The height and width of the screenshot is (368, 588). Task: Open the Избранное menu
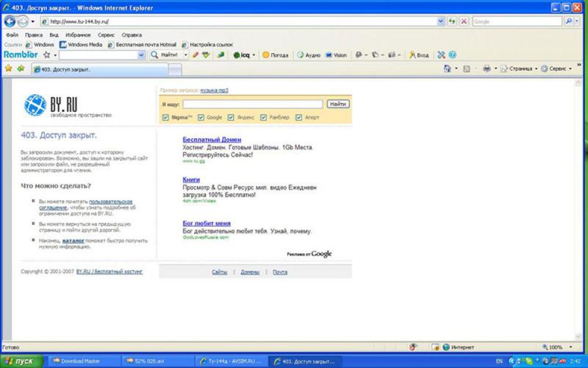(78, 35)
